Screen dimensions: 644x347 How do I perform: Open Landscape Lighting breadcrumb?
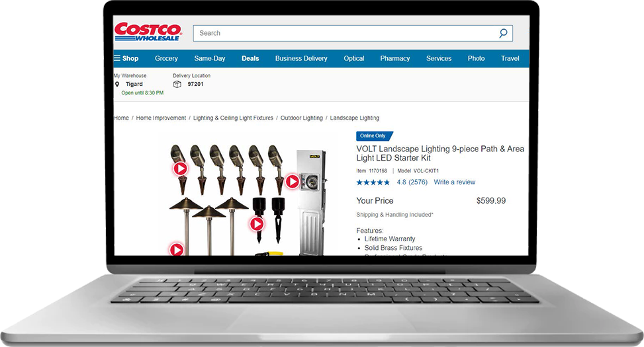pos(355,118)
